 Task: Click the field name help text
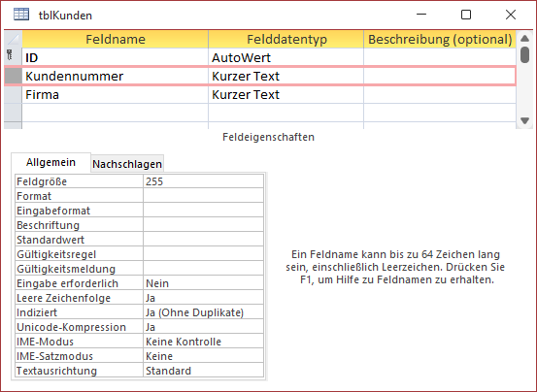[395, 267]
